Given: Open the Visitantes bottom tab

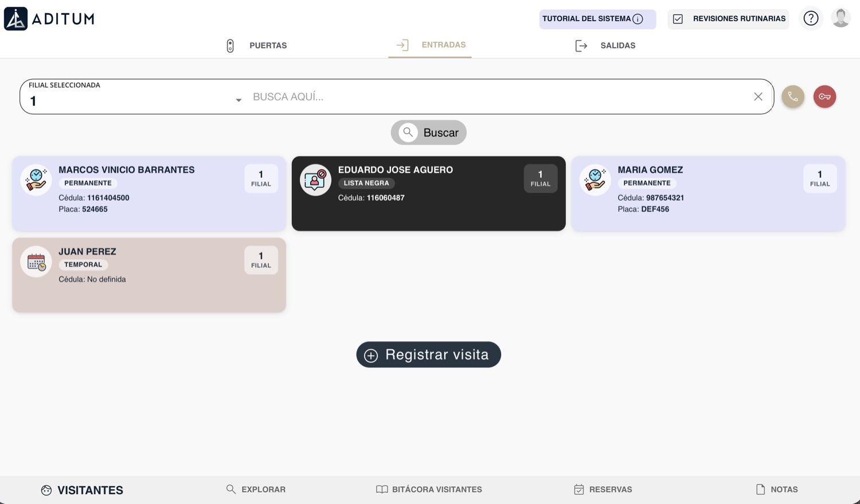Looking at the screenshot, I should point(82,490).
